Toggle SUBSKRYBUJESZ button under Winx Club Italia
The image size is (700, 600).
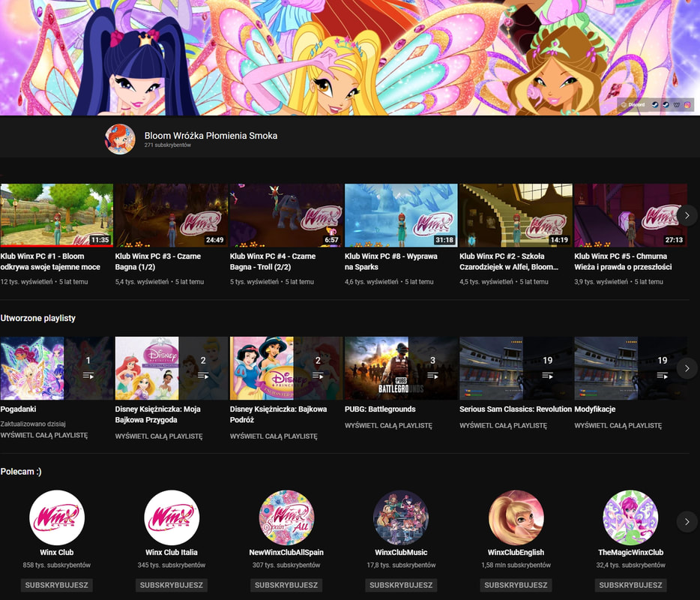click(x=172, y=585)
